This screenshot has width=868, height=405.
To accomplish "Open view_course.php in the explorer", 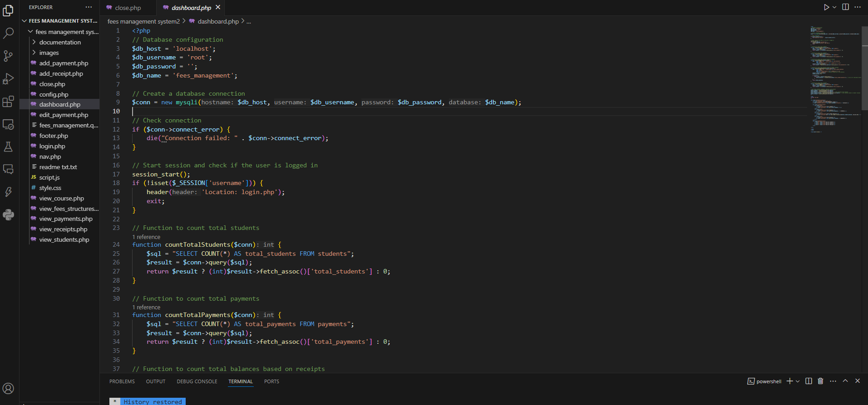I will (59, 198).
